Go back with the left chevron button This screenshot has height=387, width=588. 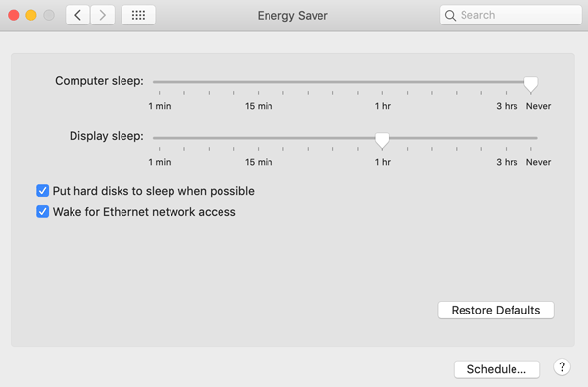(x=77, y=15)
